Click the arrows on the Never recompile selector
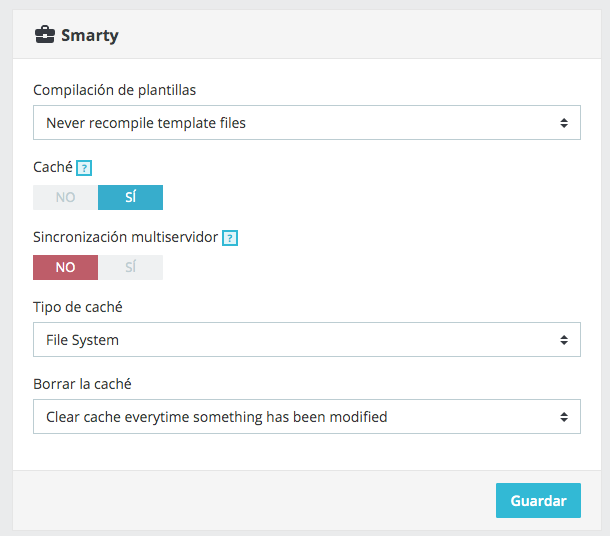Image resolution: width=610 pixels, height=536 pixels. (564, 124)
